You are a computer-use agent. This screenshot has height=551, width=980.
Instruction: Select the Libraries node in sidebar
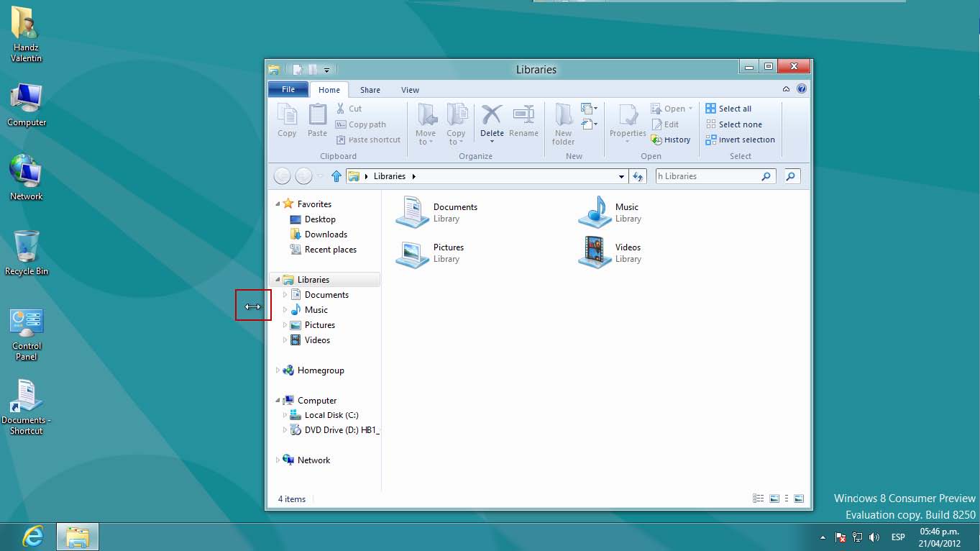click(x=325, y=280)
